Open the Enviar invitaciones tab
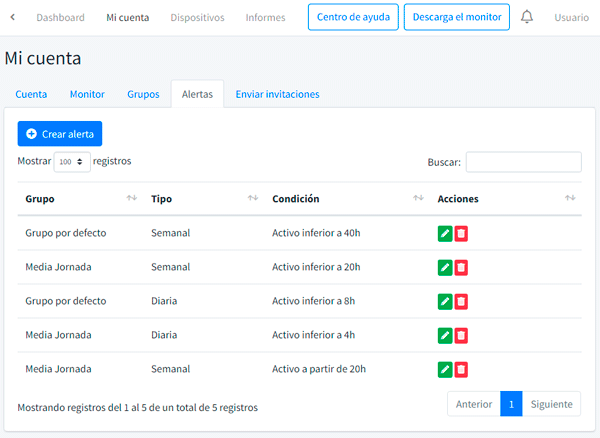Screen dimensions: 600x438 coord(277,94)
